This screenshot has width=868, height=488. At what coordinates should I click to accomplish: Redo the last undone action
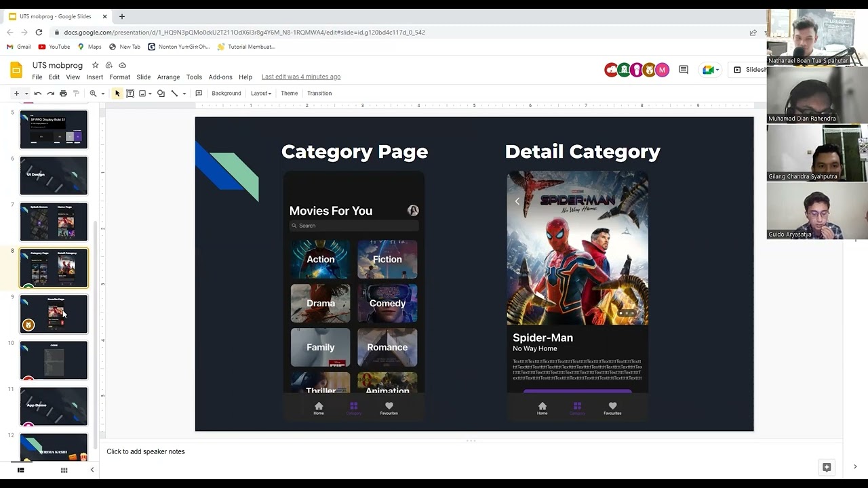(x=50, y=94)
